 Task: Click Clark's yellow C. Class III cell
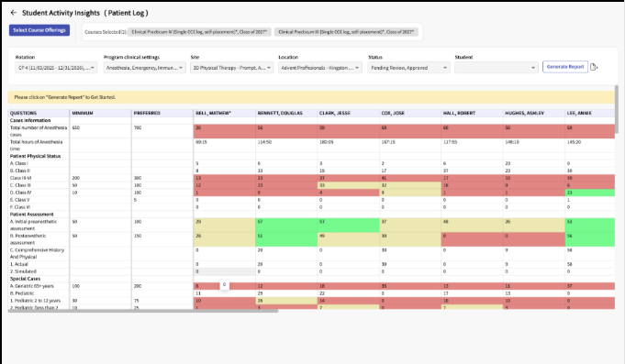[x=348, y=185]
